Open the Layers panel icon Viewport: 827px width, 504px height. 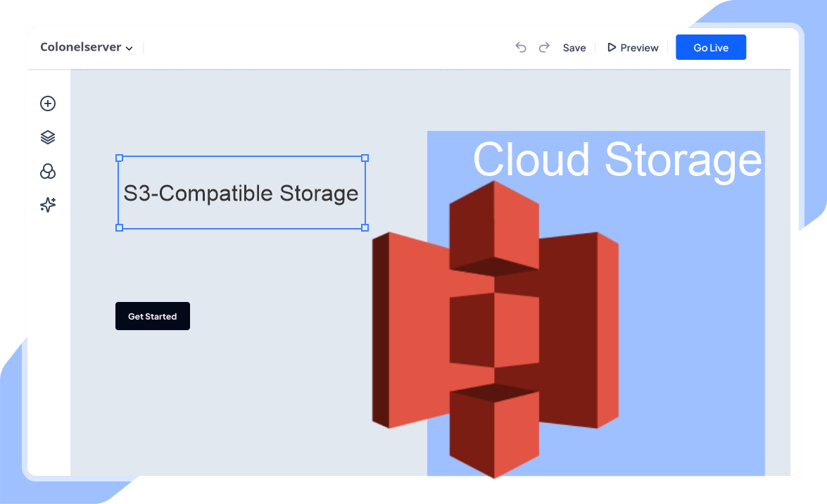[47, 137]
